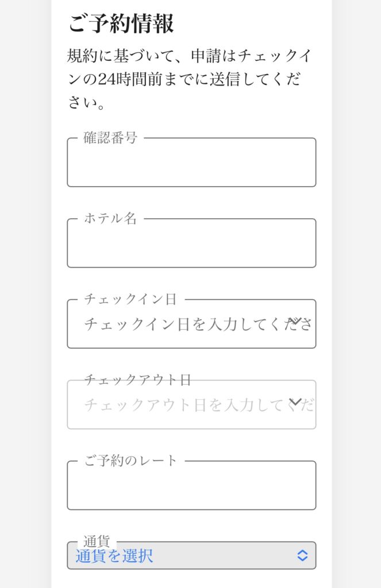Viewport: 381px width, 588px height.
Task: Click the チェックイン日を入力してください placeholder text
Action: point(184,324)
